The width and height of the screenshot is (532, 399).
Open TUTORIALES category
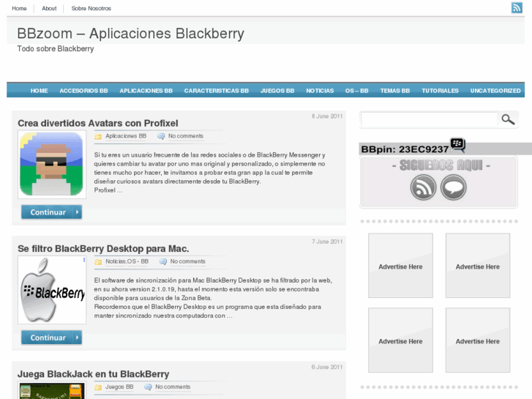click(x=440, y=91)
